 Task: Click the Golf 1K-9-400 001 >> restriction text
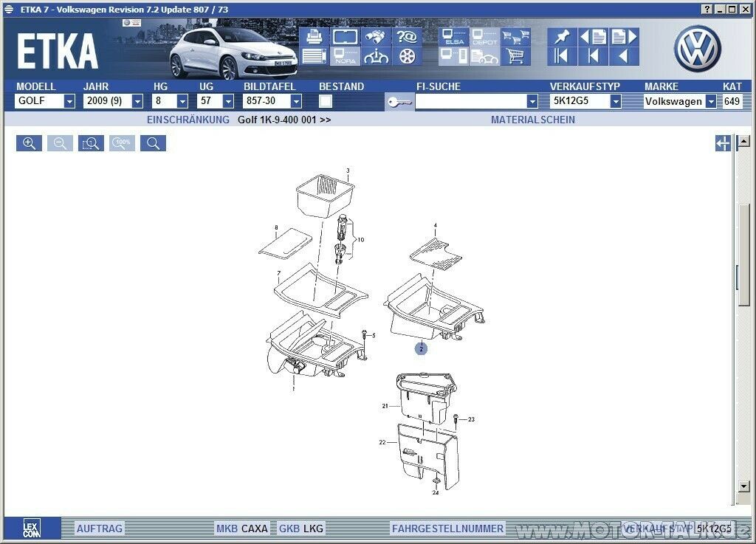point(284,120)
